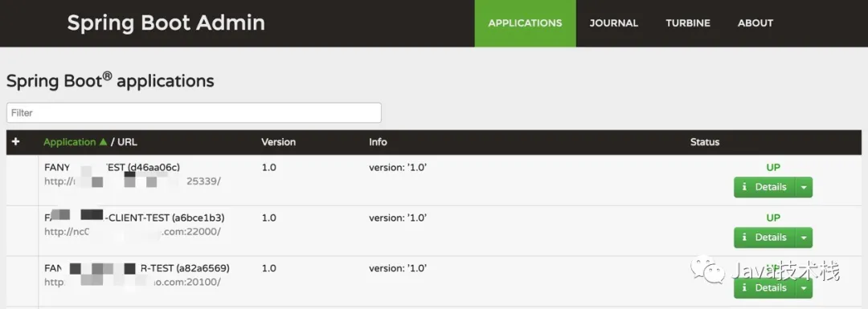
Task: Sort by Info column header
Action: [x=378, y=142]
